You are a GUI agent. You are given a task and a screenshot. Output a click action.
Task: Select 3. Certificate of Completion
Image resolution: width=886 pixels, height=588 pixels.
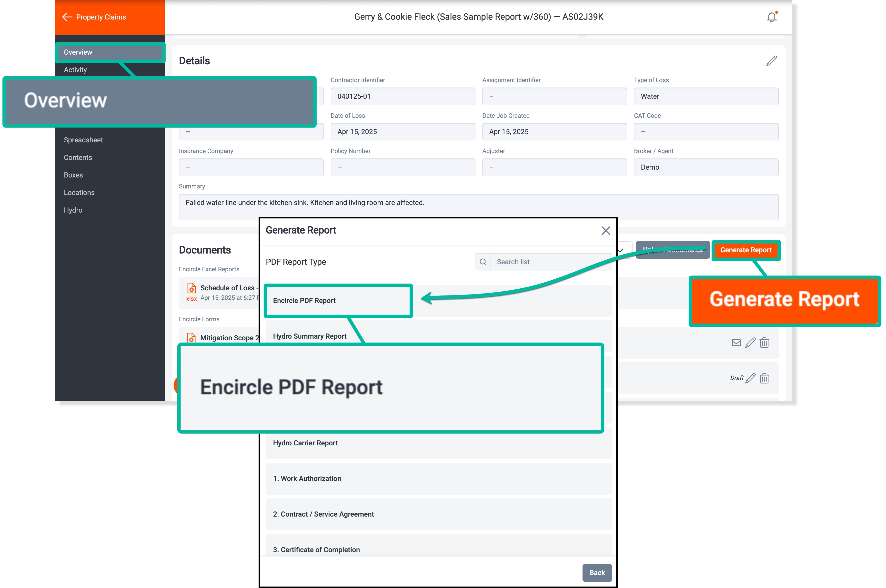[x=439, y=545]
